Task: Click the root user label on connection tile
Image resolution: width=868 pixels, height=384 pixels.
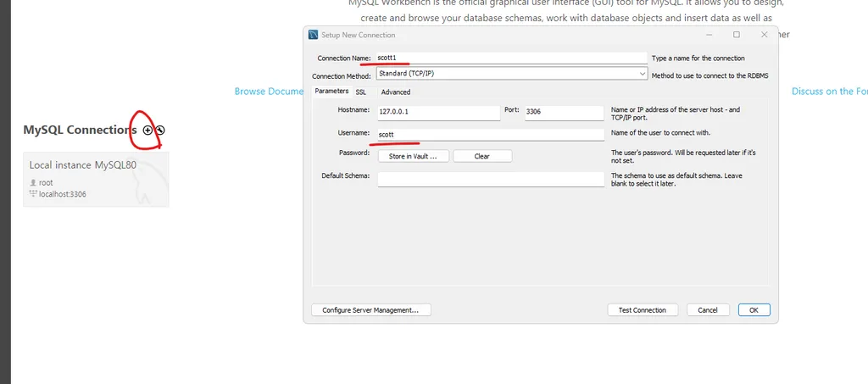Action: [46, 182]
